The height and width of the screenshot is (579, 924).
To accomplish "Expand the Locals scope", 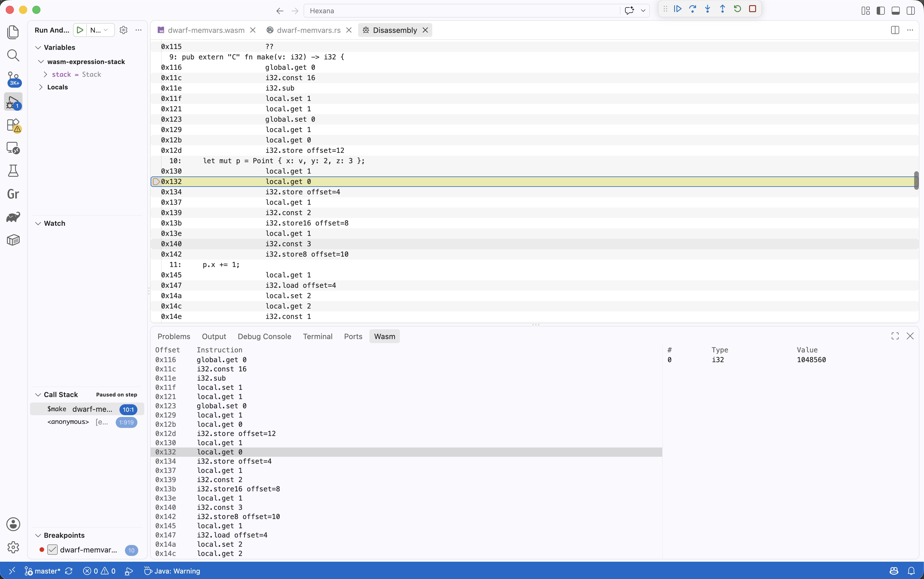I will (41, 87).
